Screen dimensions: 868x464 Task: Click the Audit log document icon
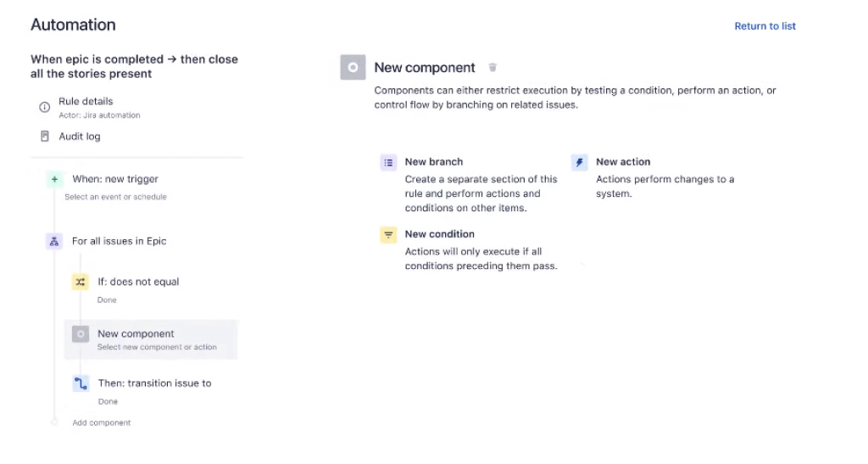[45, 137]
